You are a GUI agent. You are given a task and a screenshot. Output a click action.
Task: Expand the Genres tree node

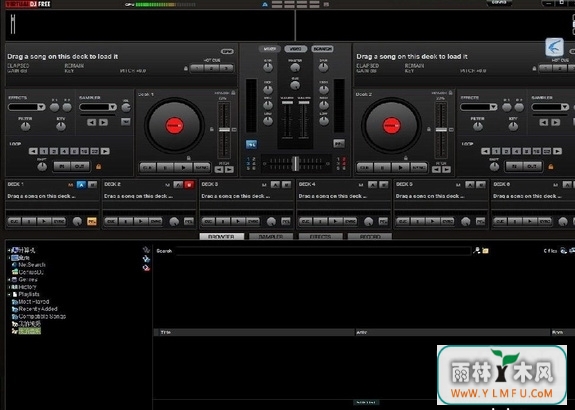point(9,279)
